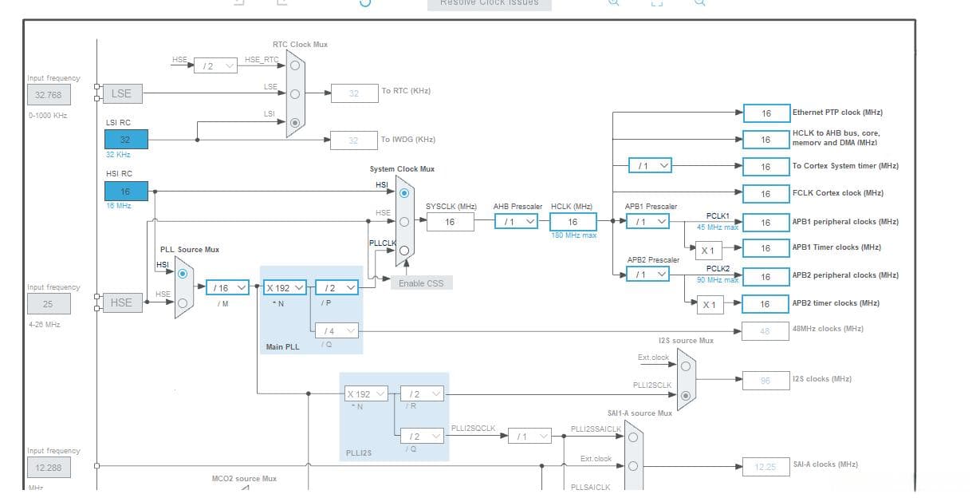Open the AHB Prescaler dropdown
The width and height of the screenshot is (980, 498).
pos(516,222)
